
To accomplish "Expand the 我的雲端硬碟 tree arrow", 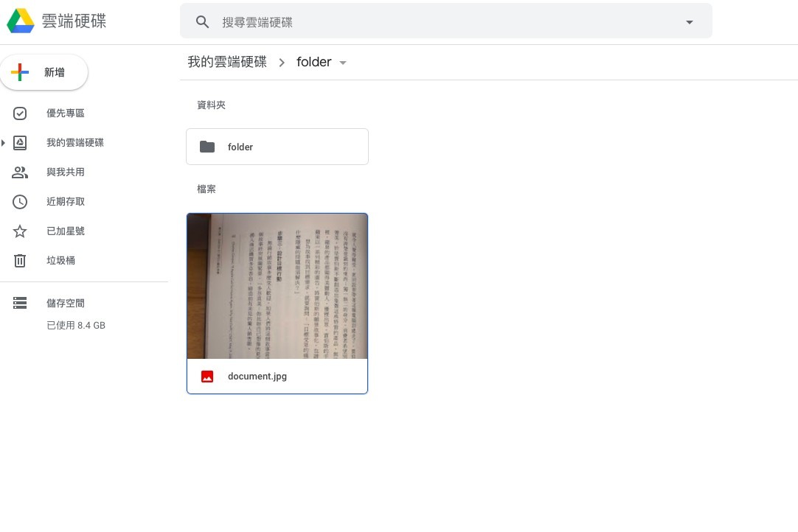I will pos(4,143).
